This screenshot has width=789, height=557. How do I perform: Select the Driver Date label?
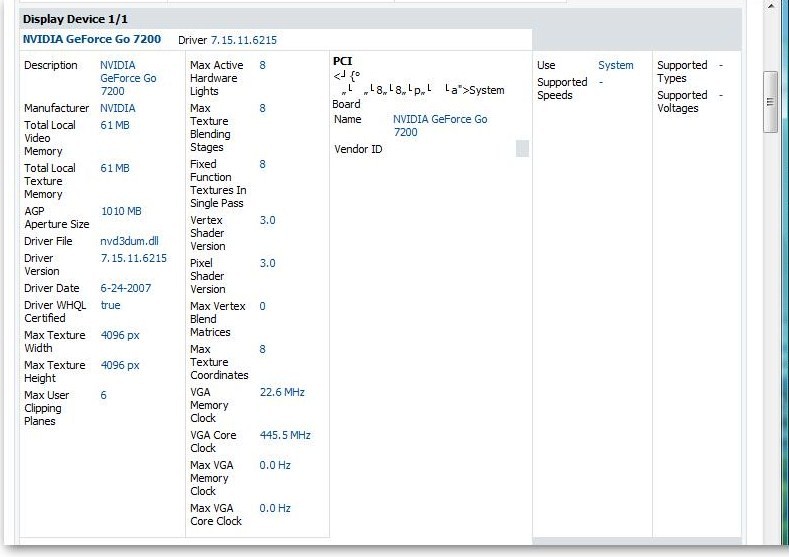[52, 288]
